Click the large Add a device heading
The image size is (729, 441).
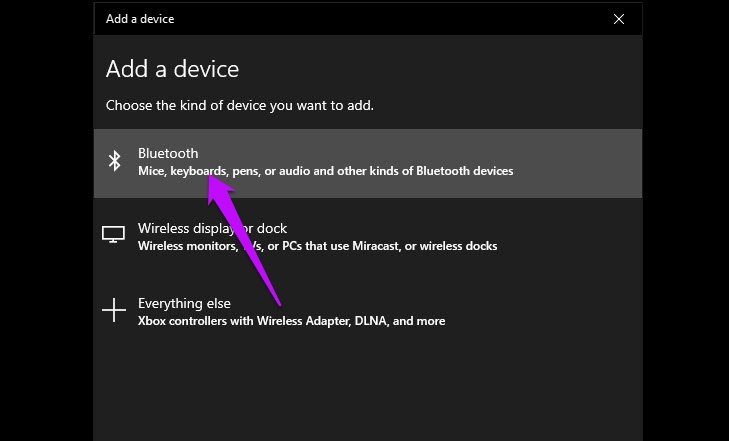(172, 69)
